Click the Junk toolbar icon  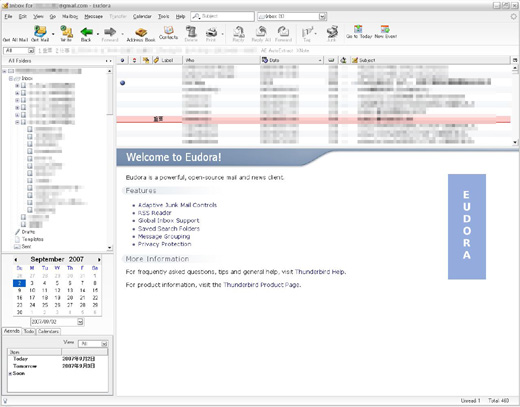click(332, 32)
